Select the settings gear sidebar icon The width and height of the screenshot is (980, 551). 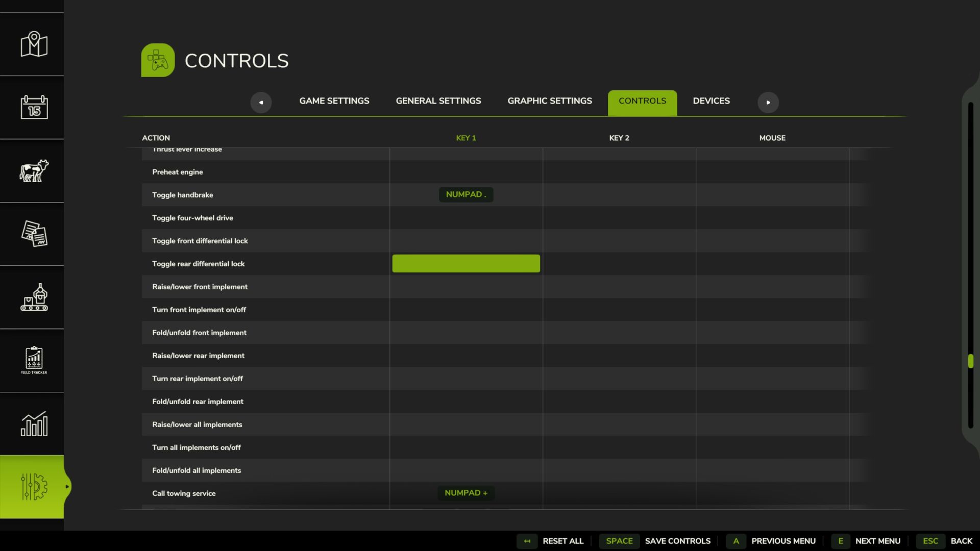[34, 487]
